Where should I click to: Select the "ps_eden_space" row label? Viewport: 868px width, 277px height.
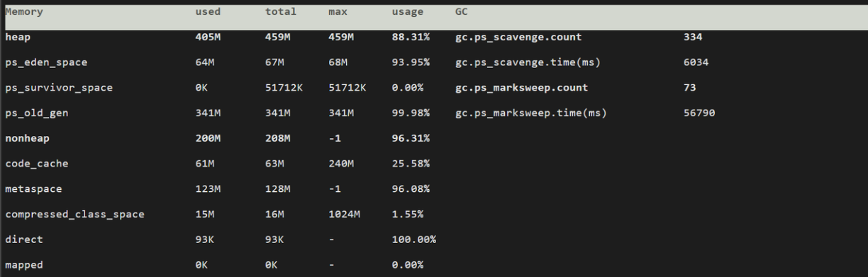pos(46,63)
